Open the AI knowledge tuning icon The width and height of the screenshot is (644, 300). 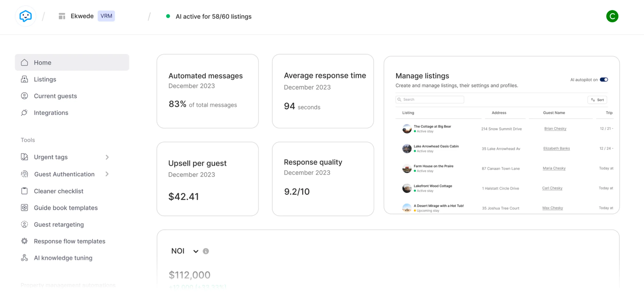point(24,258)
